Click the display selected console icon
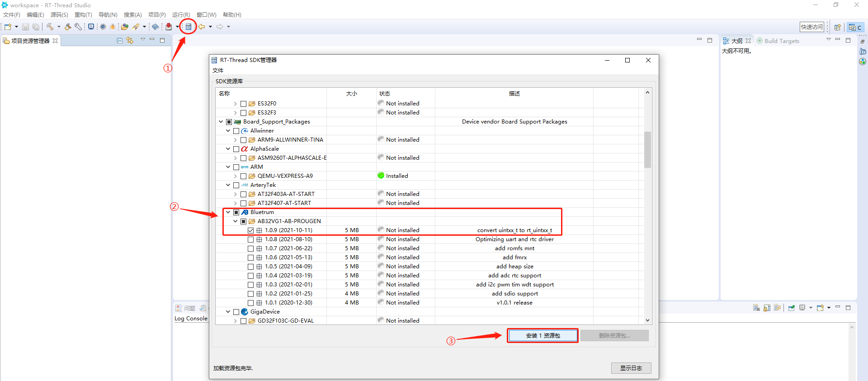This screenshot has height=381, width=868. [x=802, y=308]
